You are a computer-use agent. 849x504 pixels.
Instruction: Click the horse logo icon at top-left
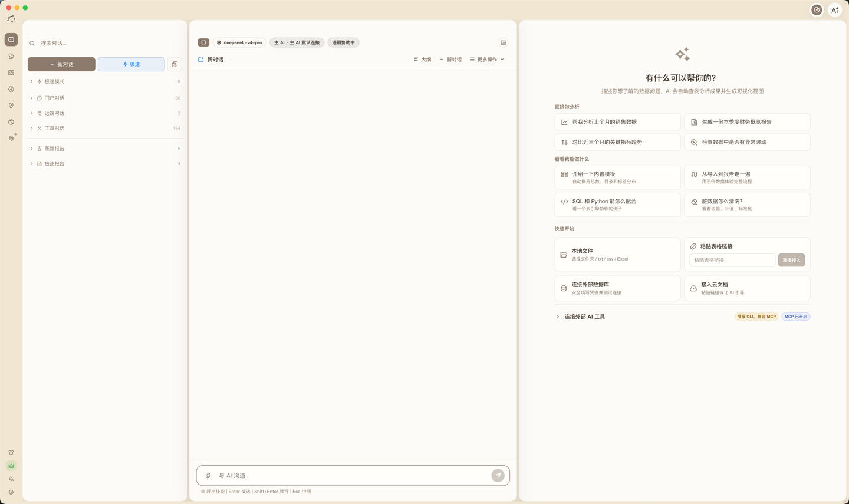coord(11,19)
